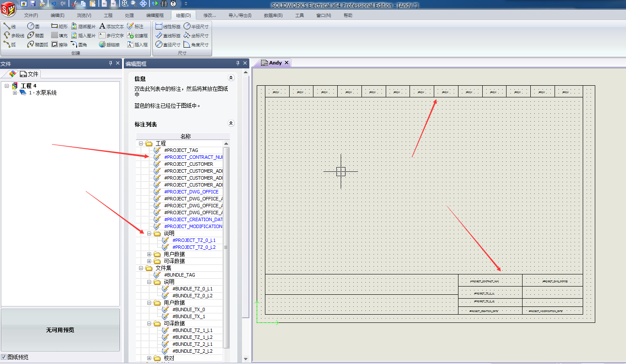This screenshot has width=626, height=364.
Task: Select the 多段线 polyline tool
Action: [14, 35]
